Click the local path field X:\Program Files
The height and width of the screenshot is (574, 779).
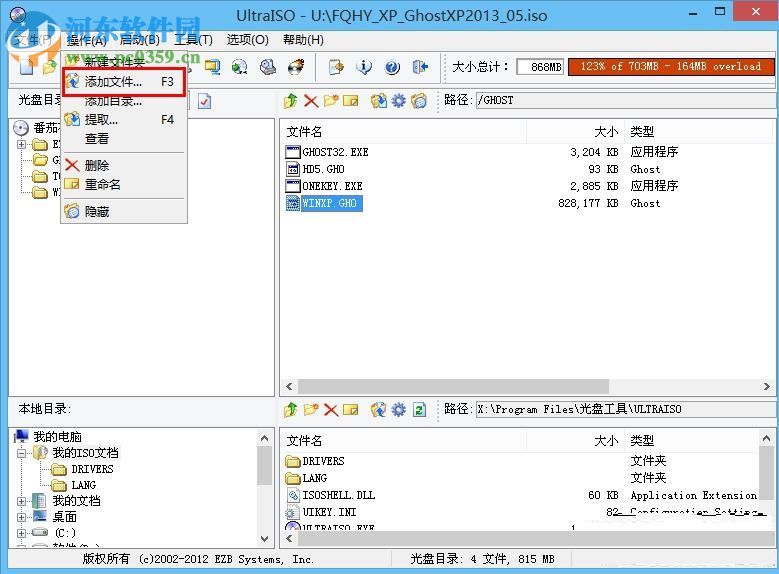pos(625,410)
